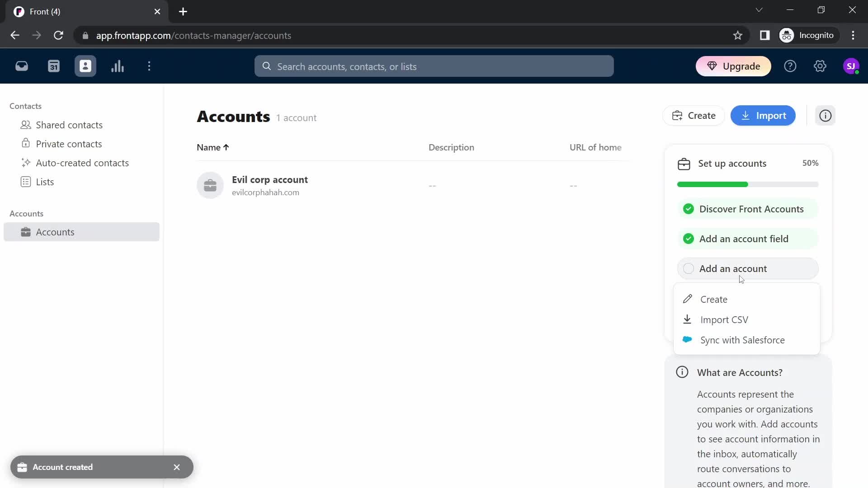Click the Contacts Manager icon in sidebar
Screen dimensions: 868x488
click(86, 66)
